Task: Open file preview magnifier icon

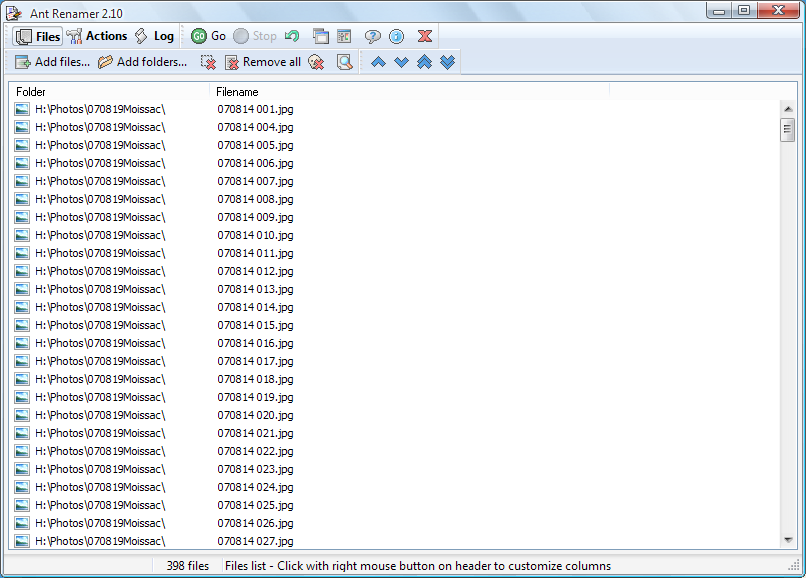Action: click(344, 62)
